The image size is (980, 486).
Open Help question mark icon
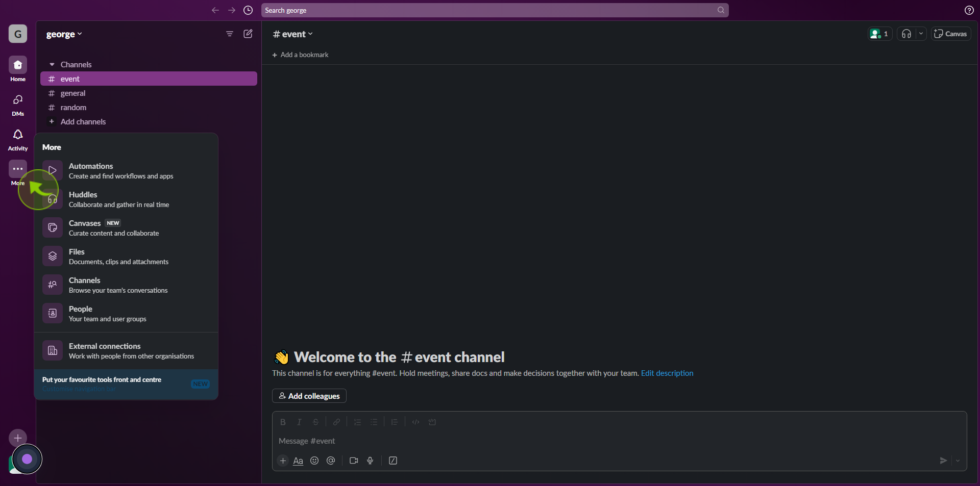969,10
